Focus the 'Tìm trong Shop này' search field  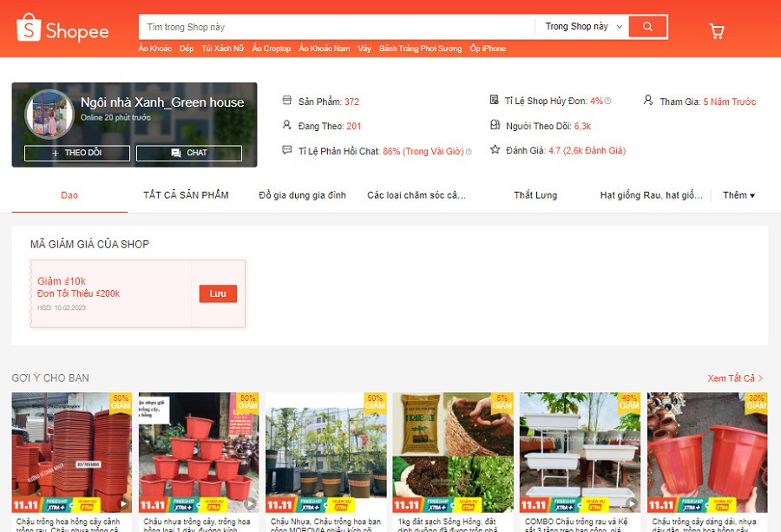(x=337, y=27)
